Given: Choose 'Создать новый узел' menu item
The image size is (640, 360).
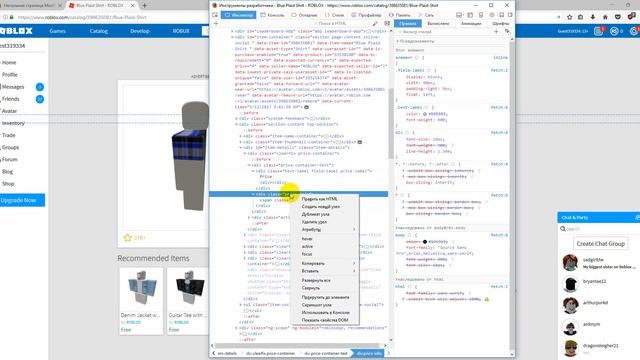Looking at the screenshot, I should [324, 207].
